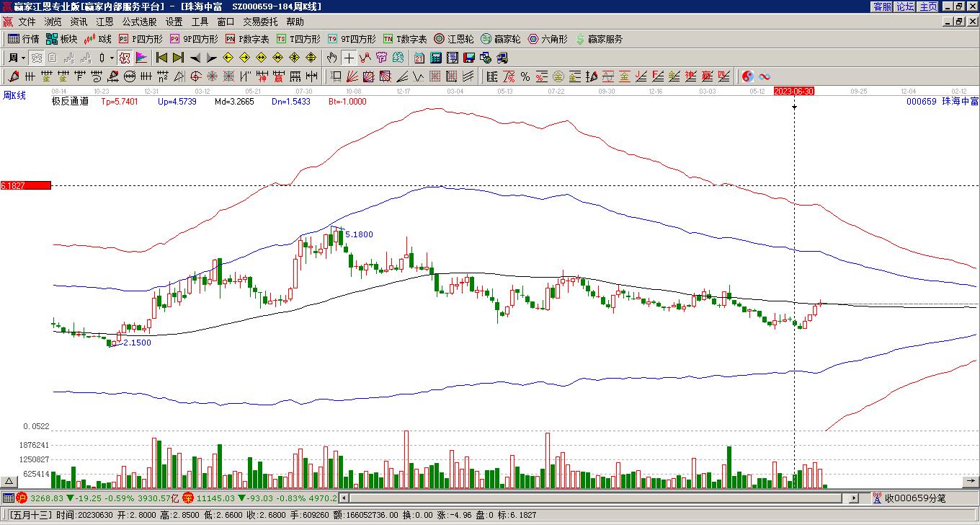Screen dimensions: 980x525
Task: Click the up triangle button beside the volume panel
Action: (9, 481)
